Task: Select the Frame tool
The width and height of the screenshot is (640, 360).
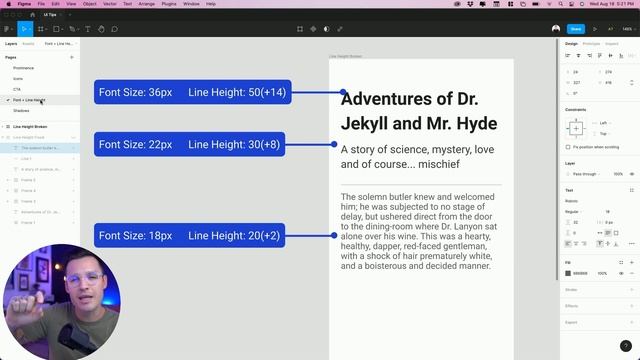Action: point(41,29)
